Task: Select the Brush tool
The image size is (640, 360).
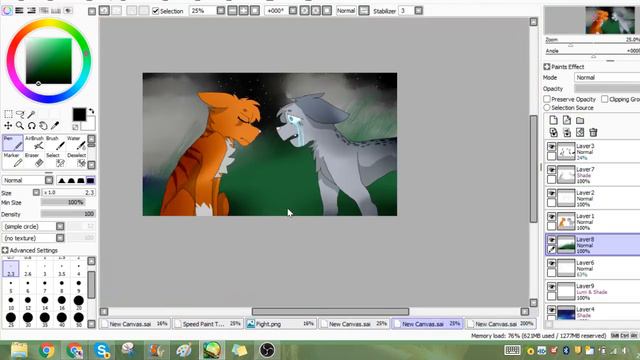Action: 55,143
